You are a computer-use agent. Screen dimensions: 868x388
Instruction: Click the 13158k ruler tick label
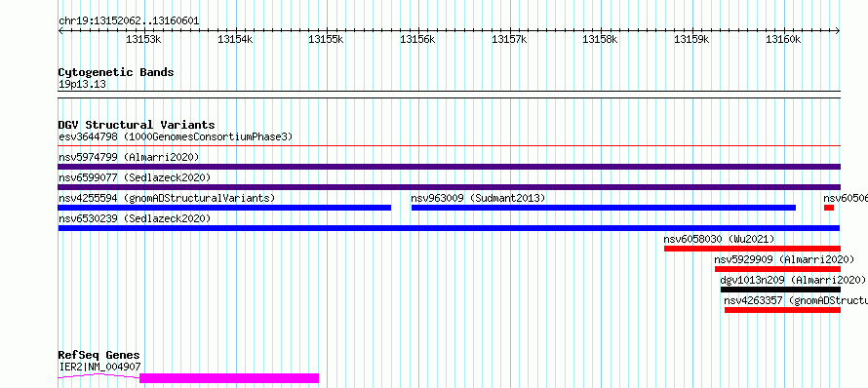point(600,39)
